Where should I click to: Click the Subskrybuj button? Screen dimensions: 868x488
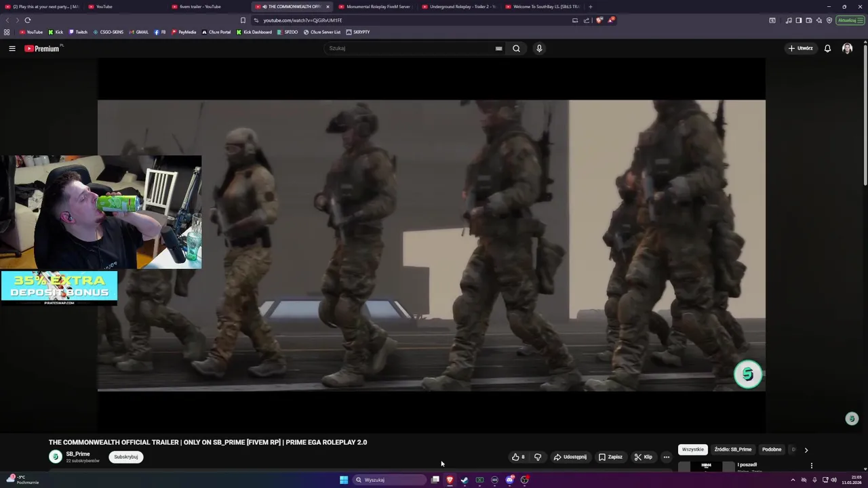pos(126,457)
